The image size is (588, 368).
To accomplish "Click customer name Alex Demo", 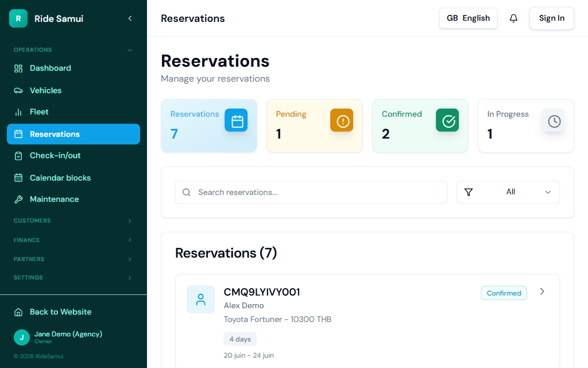I will [x=243, y=306].
